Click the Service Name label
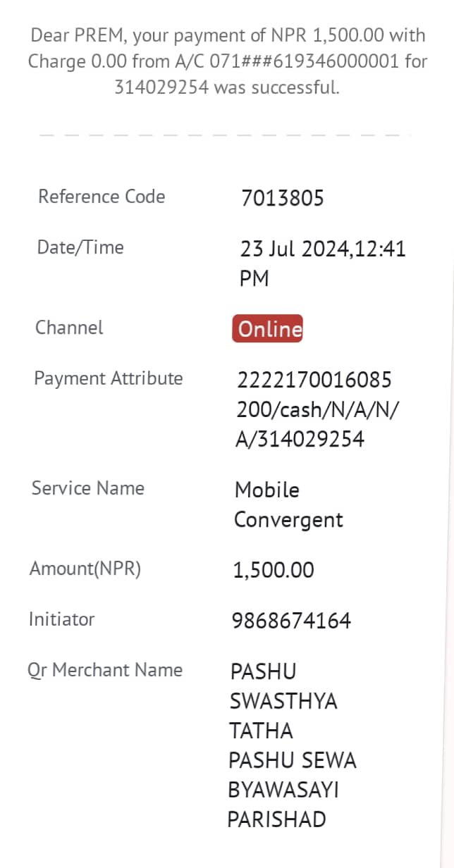454x868 pixels. (88, 488)
